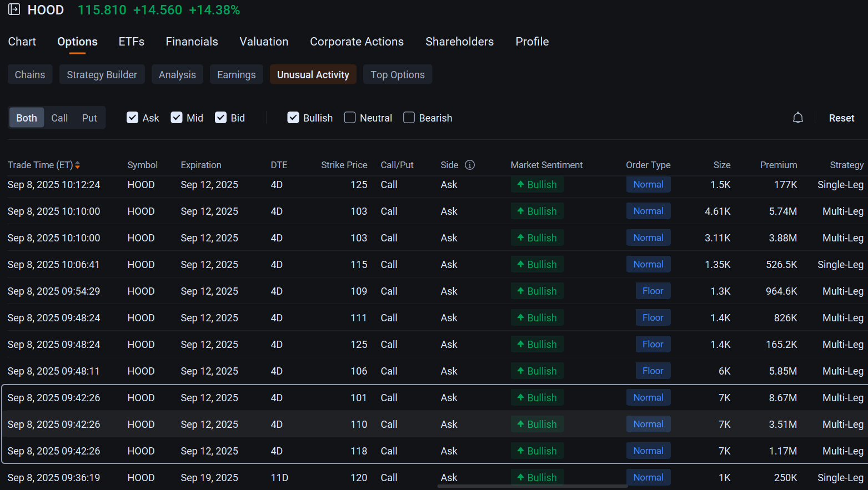
Task: Open the alert bell icon
Action: click(798, 118)
